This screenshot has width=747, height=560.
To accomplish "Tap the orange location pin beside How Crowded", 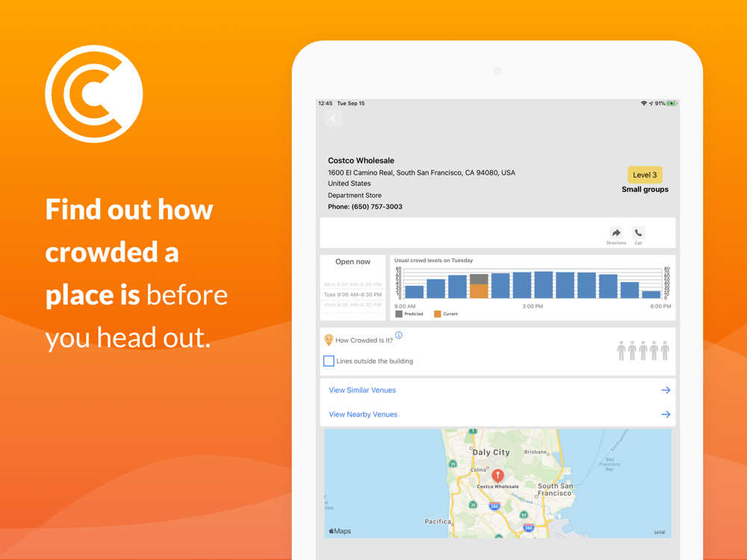I will (x=328, y=340).
